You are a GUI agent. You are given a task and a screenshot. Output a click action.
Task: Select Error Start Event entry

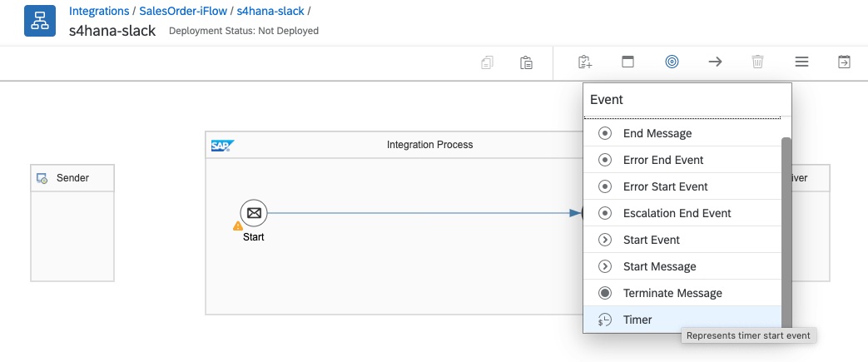pyautogui.click(x=682, y=186)
